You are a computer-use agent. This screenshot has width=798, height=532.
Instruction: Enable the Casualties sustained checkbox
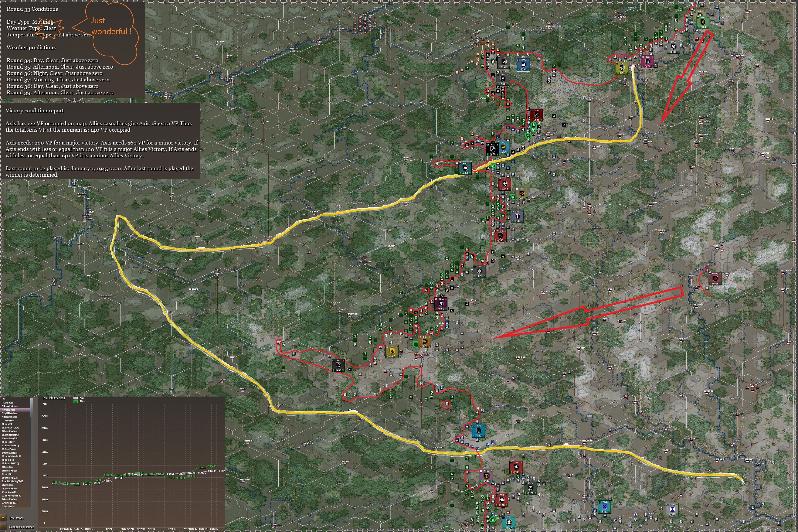point(3,527)
